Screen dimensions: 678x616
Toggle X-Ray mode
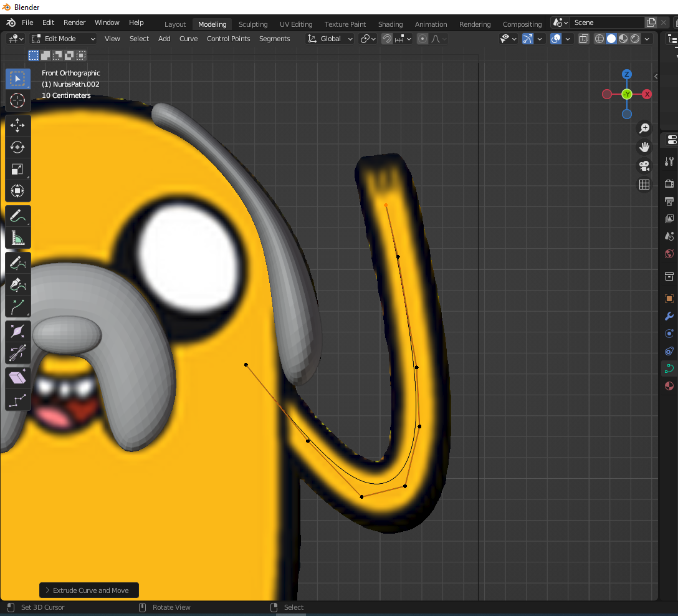(x=584, y=39)
